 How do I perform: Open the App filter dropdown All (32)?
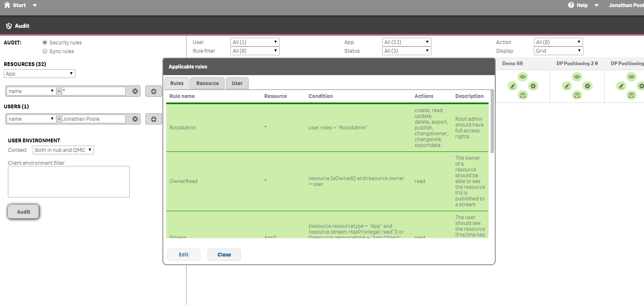[407, 42]
